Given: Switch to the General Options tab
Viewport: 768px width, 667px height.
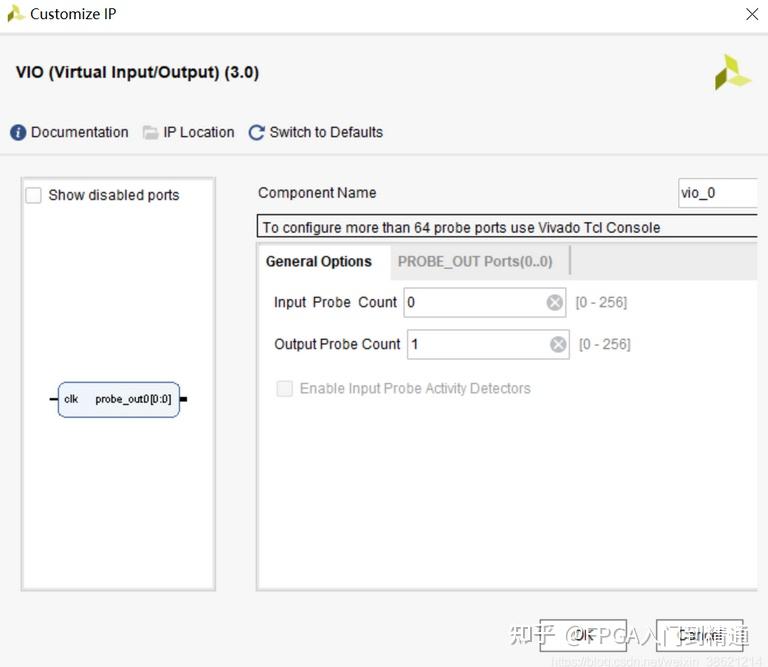Looking at the screenshot, I should [319, 262].
